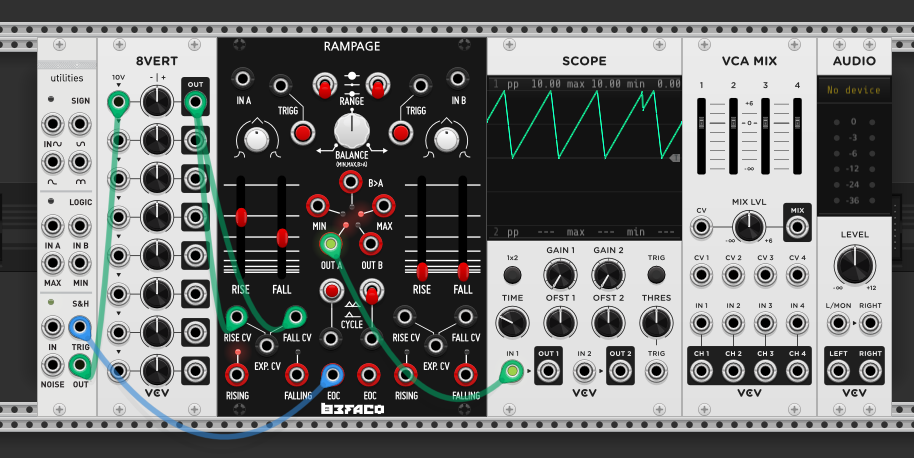Click the utilities S&H TRIG jack
Screen dimensions: 914x458
[x=80, y=327]
